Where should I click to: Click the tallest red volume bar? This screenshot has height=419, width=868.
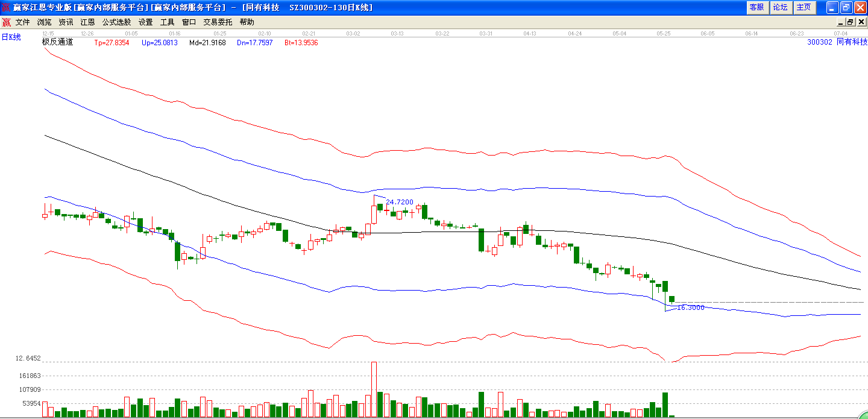coord(374,389)
